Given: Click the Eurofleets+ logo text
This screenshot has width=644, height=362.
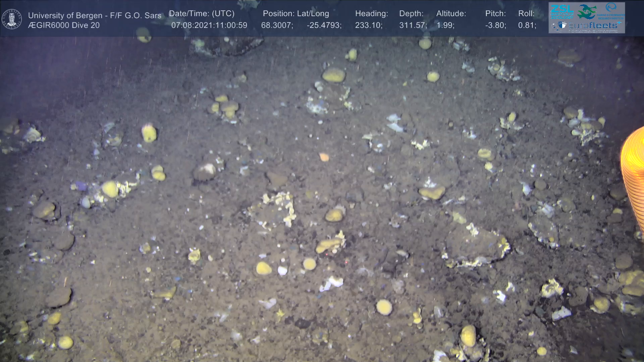Looking at the screenshot, I should 593,25.
